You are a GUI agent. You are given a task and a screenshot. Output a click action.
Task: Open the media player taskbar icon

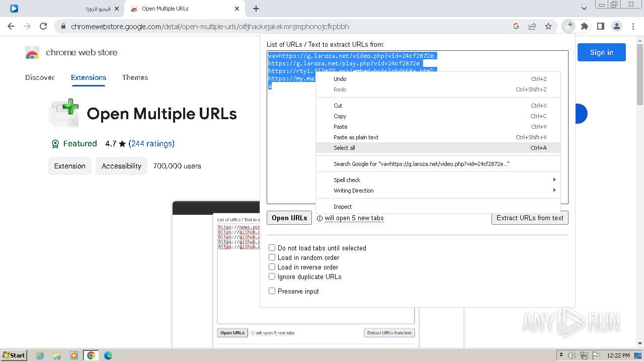74,355
